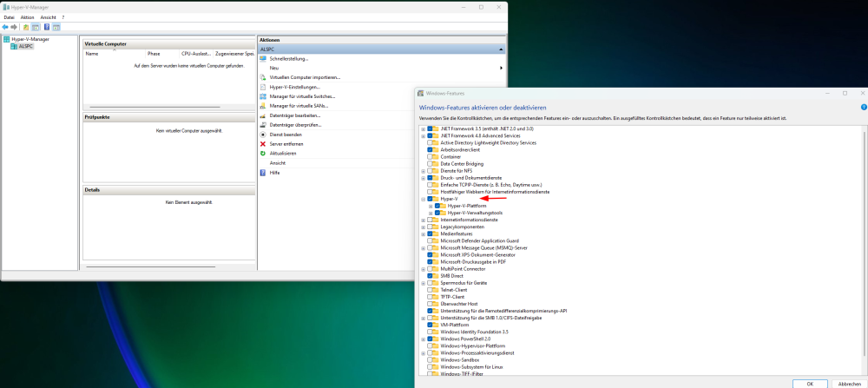
Task: Toggle the Hyper-V-Plattform checkbox
Action: [x=437, y=206]
